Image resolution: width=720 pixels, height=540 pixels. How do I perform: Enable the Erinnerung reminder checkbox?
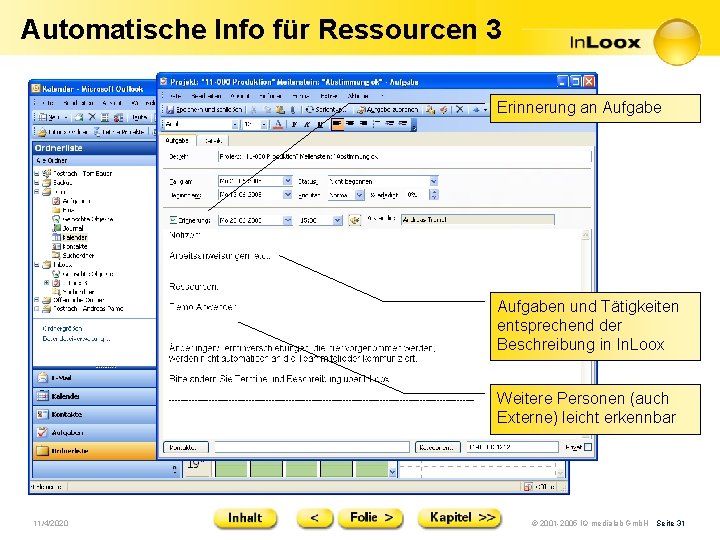tap(173, 220)
